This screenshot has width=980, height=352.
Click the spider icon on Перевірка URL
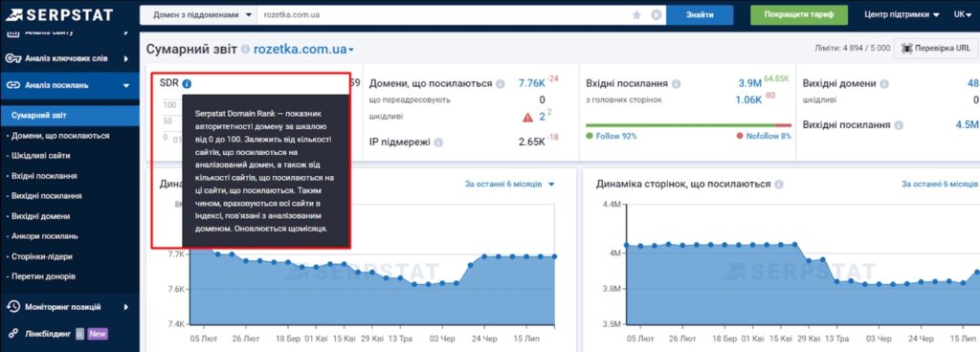tap(906, 48)
